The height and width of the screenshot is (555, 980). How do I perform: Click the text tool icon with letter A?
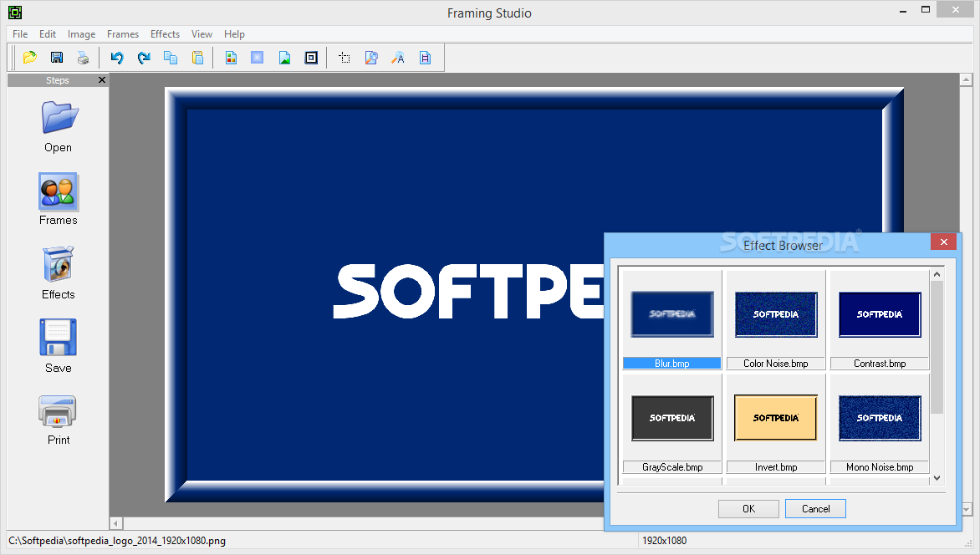[x=398, y=58]
